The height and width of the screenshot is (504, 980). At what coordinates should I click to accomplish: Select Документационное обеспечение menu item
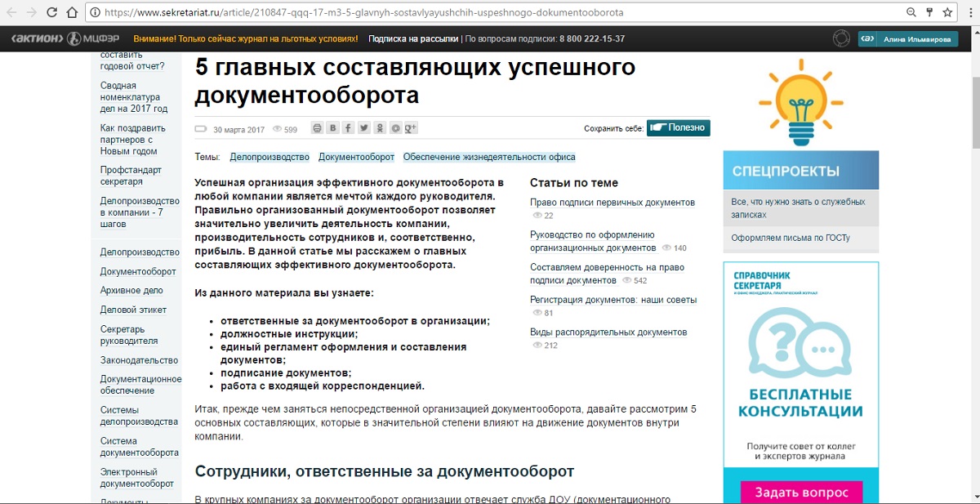[x=140, y=385]
